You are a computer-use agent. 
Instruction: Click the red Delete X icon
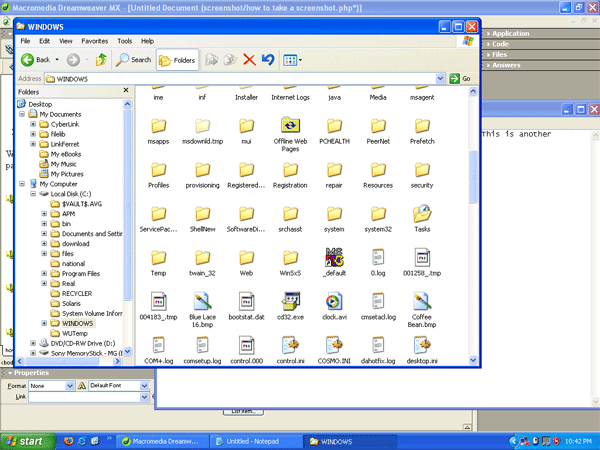tap(249, 60)
